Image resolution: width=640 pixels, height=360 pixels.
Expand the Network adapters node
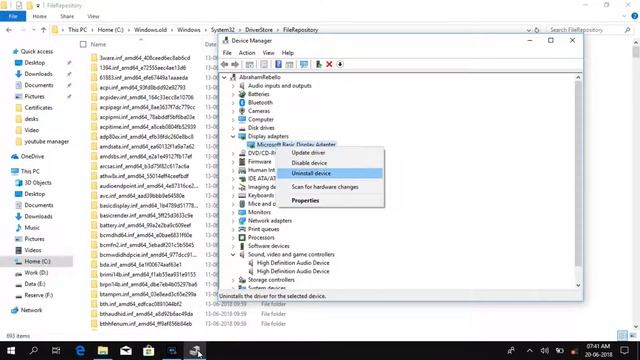pos(233,221)
